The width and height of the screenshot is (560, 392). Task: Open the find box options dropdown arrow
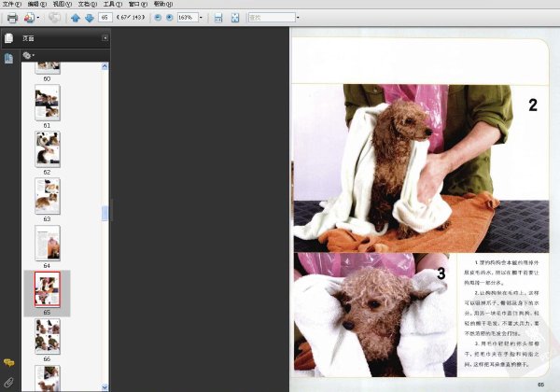click(299, 17)
